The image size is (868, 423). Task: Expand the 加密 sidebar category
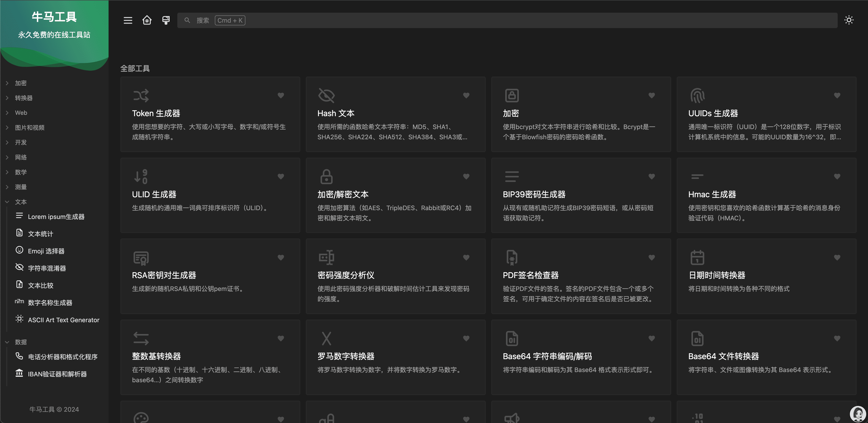[21, 83]
